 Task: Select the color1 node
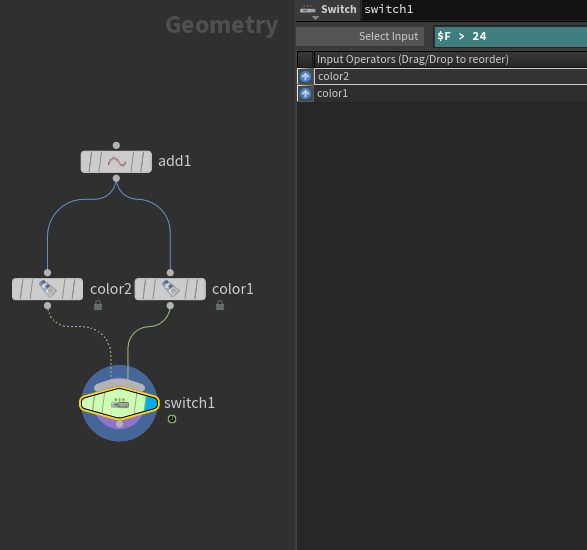pyautogui.click(x=170, y=289)
